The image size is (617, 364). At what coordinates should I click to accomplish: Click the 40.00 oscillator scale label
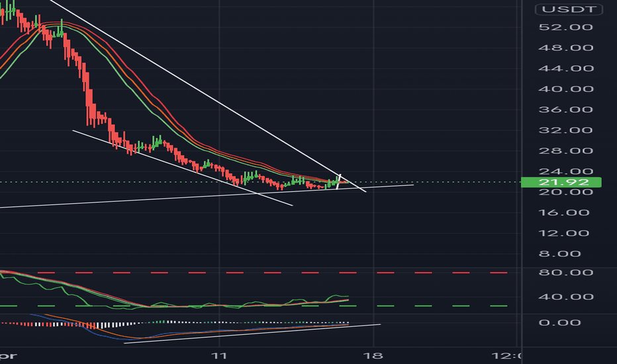[565, 296]
